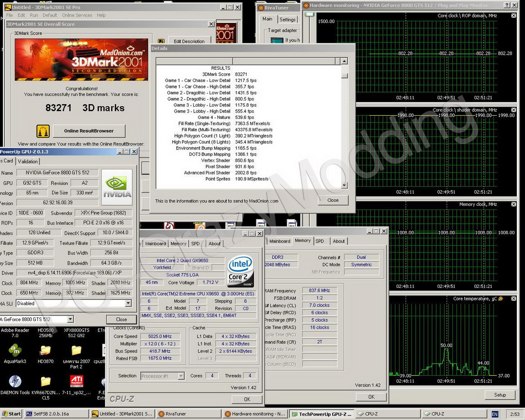Click the Start button Windows flag icon
The width and height of the screenshot is (525, 420).
click(x=5, y=414)
